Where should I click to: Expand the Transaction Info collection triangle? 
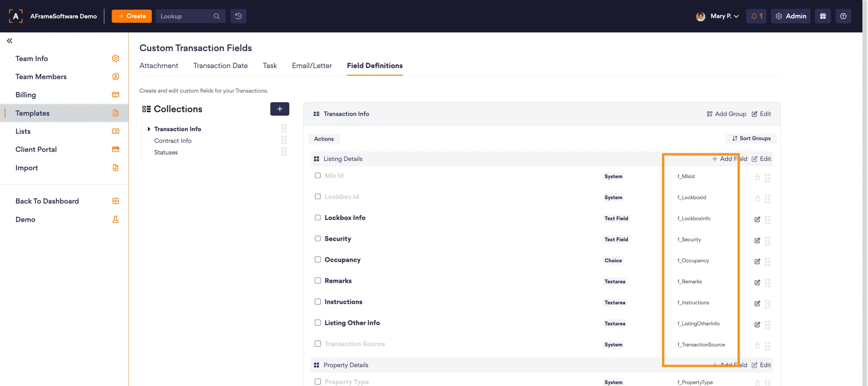[149, 129]
